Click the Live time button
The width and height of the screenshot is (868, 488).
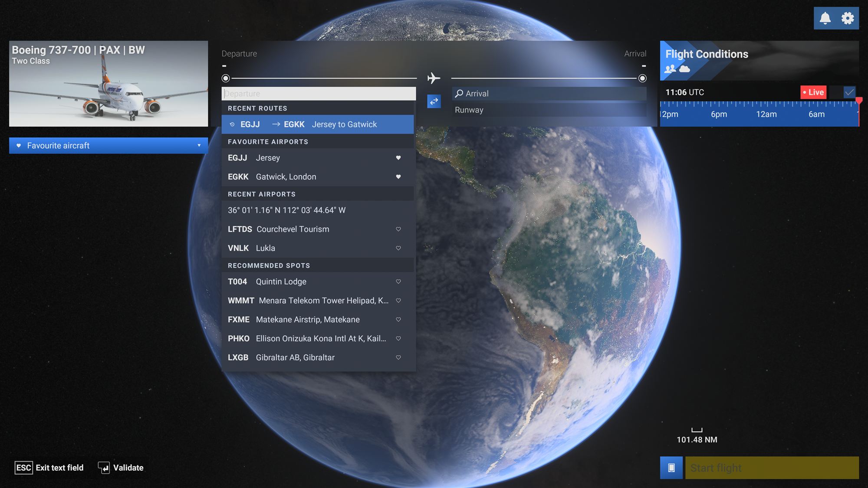[813, 92]
